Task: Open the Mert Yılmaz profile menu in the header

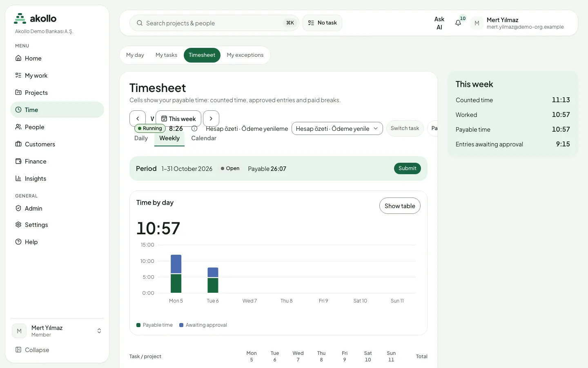Action: click(517, 23)
